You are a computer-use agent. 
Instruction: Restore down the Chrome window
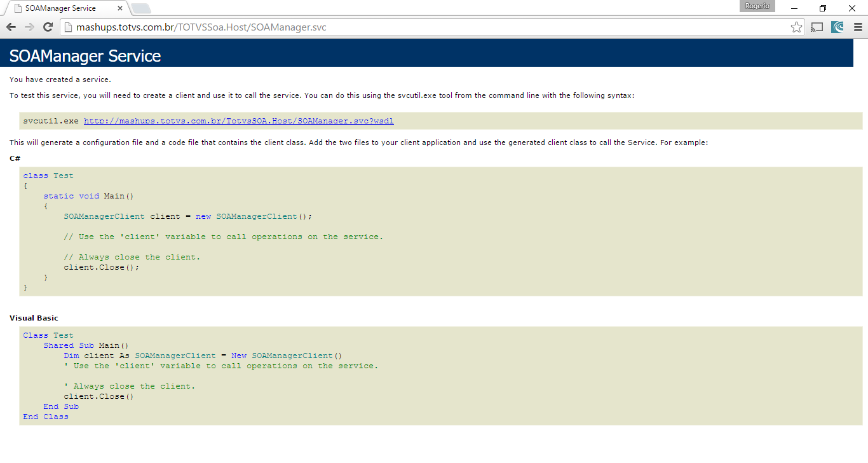[823, 8]
